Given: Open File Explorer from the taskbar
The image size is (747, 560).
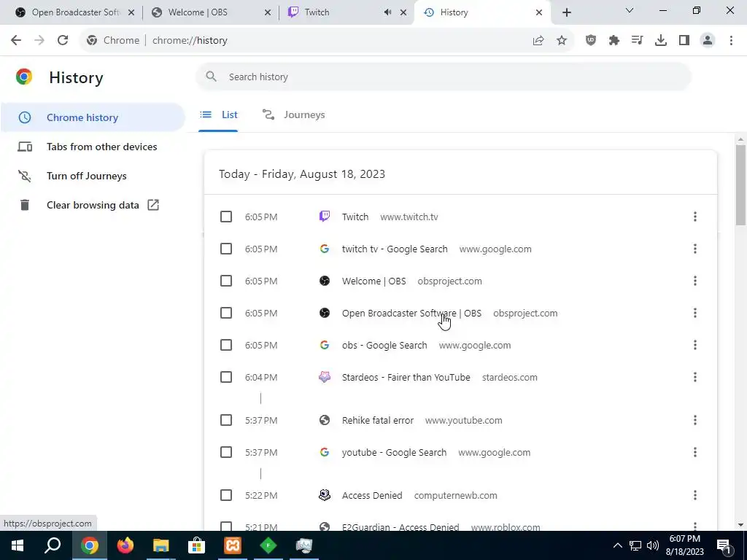Looking at the screenshot, I should pos(161,545).
